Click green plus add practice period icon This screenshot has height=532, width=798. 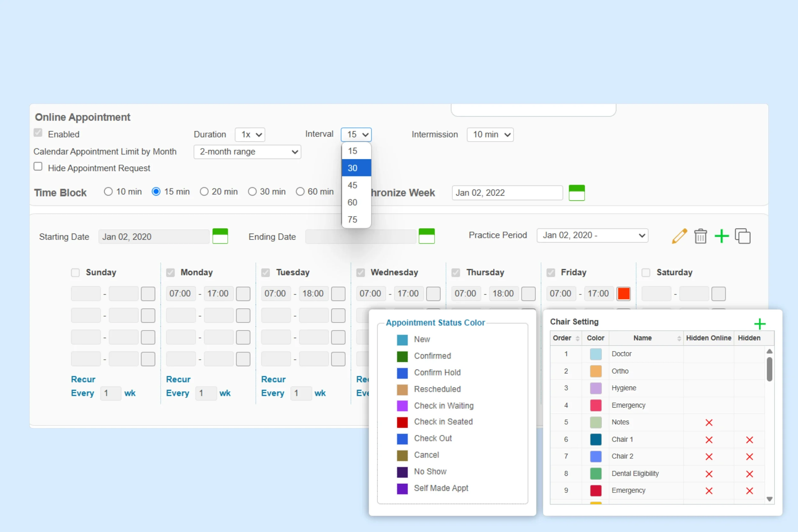[722, 236]
